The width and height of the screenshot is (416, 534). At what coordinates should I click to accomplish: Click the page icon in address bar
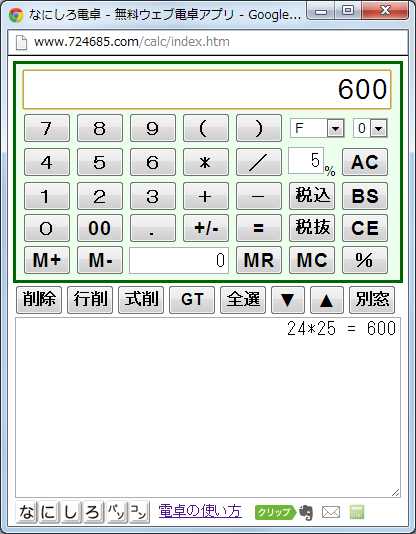point(21,42)
